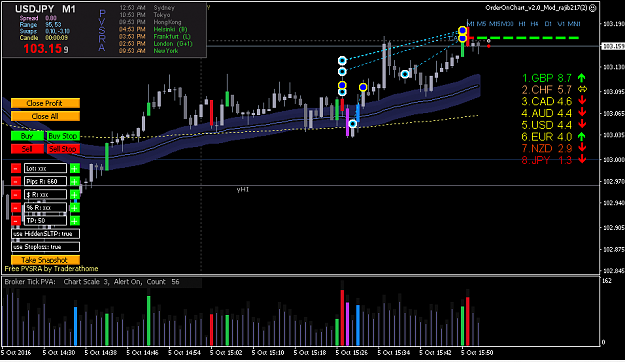Click the green dashed take-profit line
Image resolution: width=625 pixels, height=362 pixels.
pos(528,38)
